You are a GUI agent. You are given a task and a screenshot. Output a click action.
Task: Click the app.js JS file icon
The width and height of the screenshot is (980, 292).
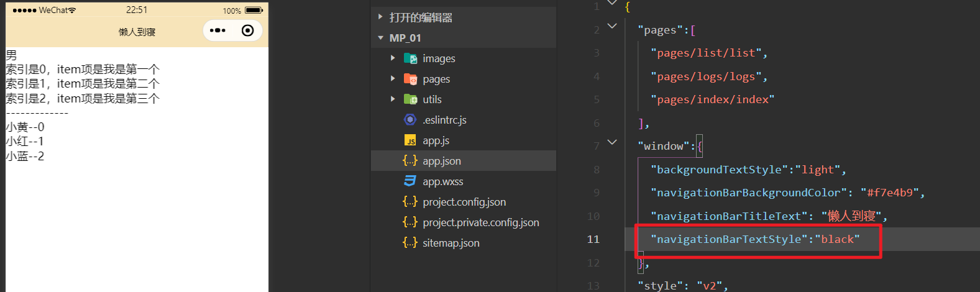(x=410, y=140)
